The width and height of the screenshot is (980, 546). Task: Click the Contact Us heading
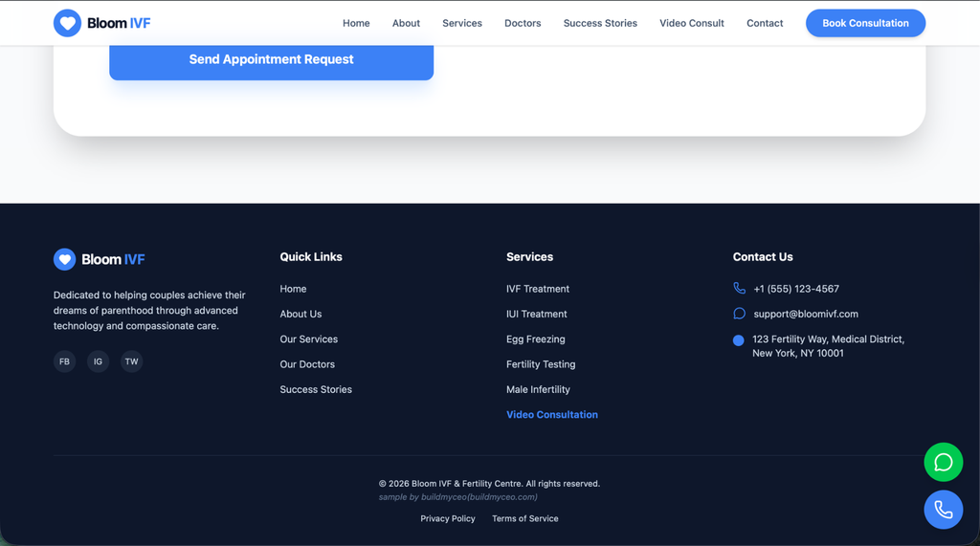763,257
